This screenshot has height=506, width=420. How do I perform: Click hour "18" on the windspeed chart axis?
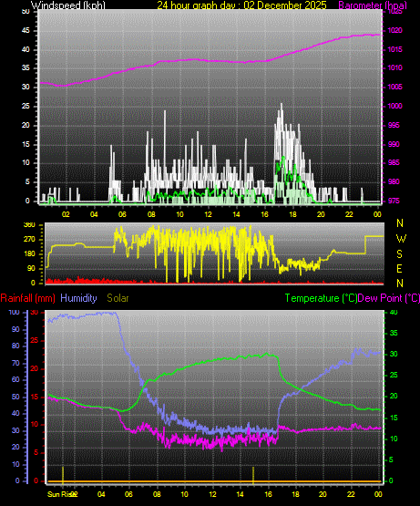coord(292,214)
